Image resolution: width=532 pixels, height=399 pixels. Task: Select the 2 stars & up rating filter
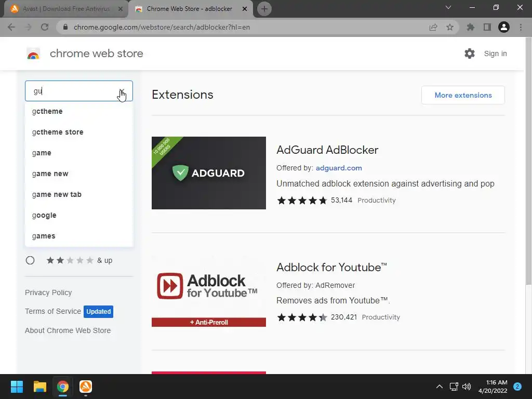[x=30, y=260]
